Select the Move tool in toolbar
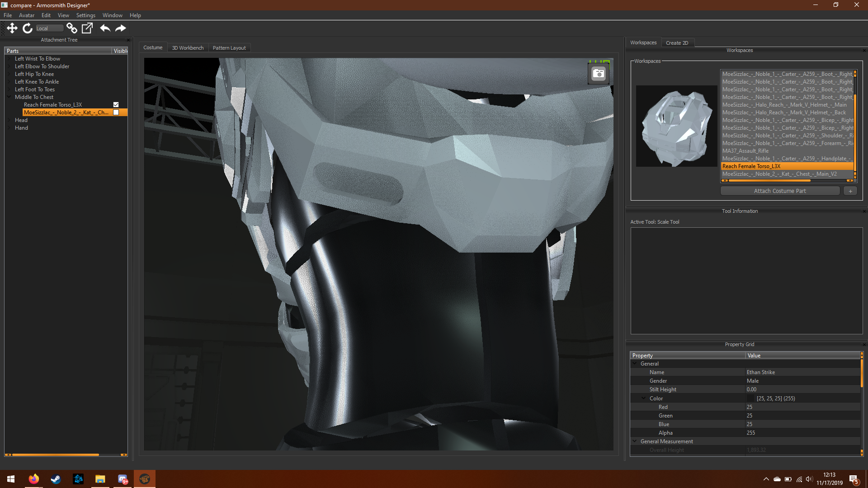The height and width of the screenshot is (488, 868). (12, 28)
